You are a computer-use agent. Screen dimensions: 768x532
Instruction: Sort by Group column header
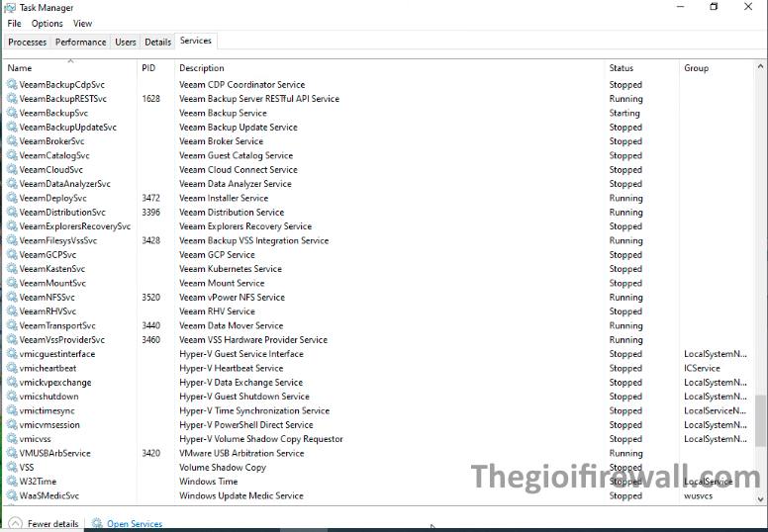point(696,68)
